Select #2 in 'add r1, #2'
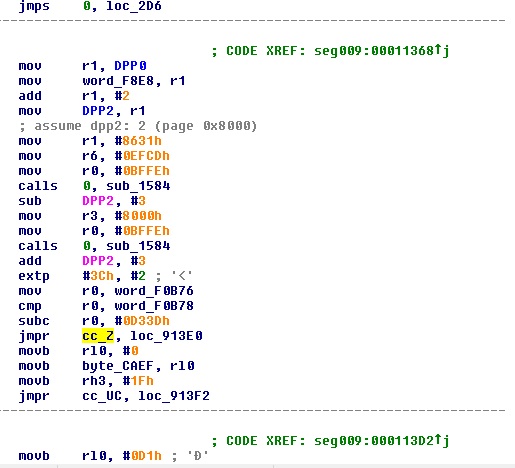The width and height of the screenshot is (515, 468). click(x=122, y=96)
